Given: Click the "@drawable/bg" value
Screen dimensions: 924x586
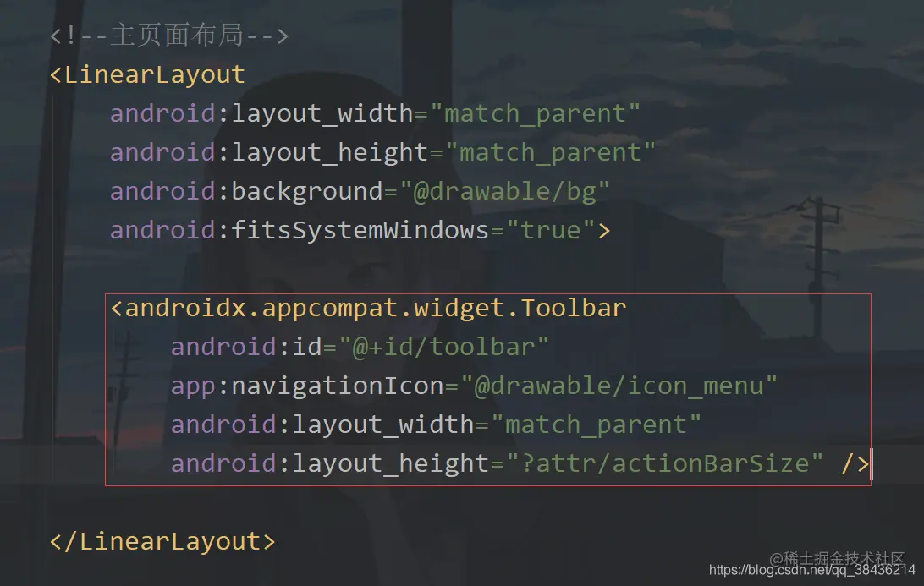Looking at the screenshot, I should (504, 191).
